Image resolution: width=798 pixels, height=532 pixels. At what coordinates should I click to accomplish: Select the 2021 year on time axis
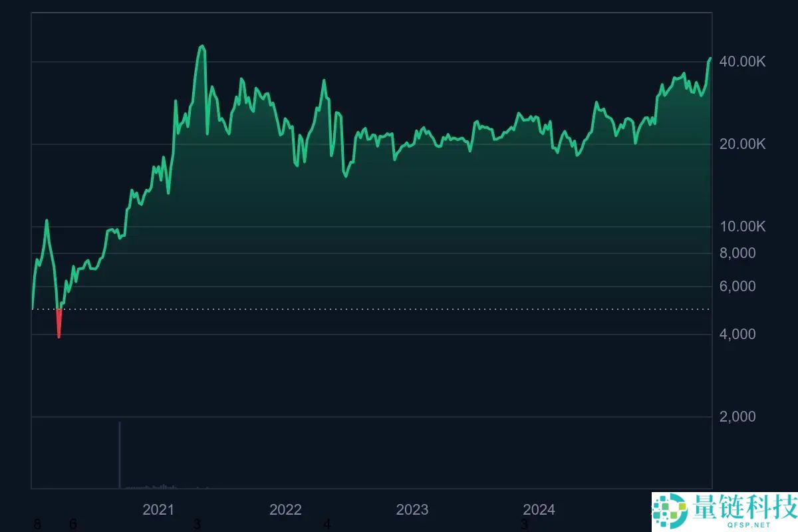(158, 510)
